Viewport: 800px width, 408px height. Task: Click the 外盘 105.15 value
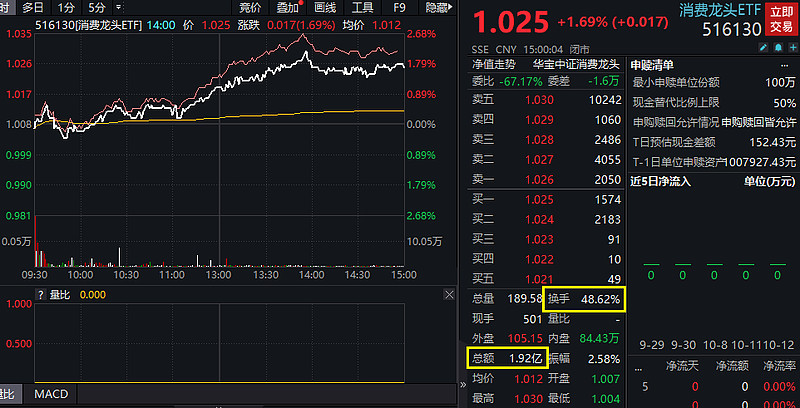(x=525, y=338)
